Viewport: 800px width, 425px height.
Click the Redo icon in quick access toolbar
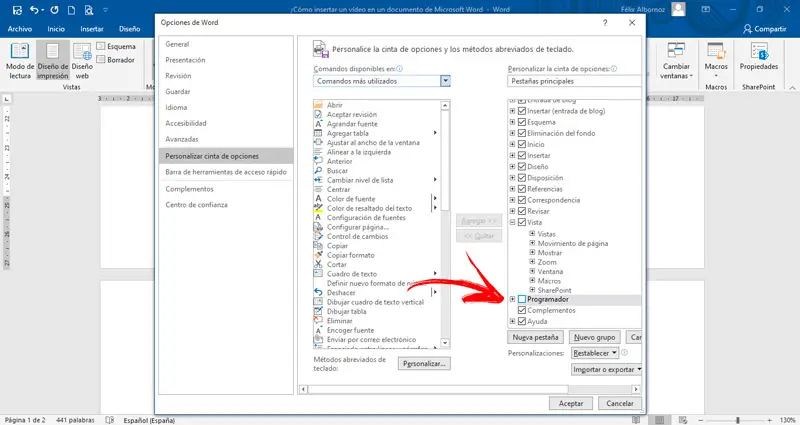pyautogui.click(x=54, y=10)
